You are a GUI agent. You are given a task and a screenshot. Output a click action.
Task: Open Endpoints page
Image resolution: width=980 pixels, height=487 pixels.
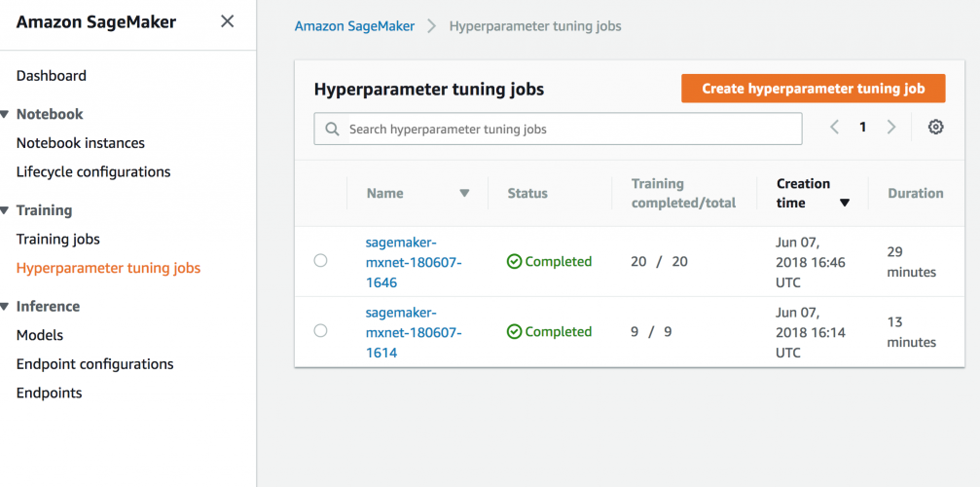point(49,393)
